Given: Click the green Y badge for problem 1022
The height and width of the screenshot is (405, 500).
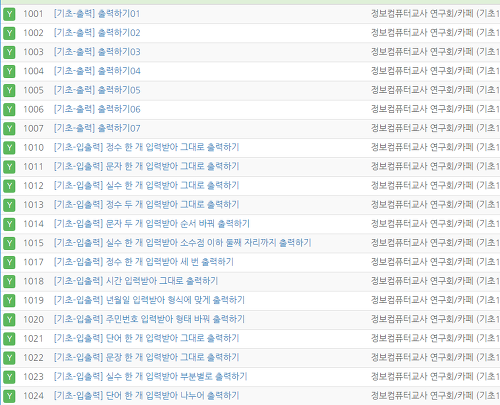Looking at the screenshot, I should (9, 358).
